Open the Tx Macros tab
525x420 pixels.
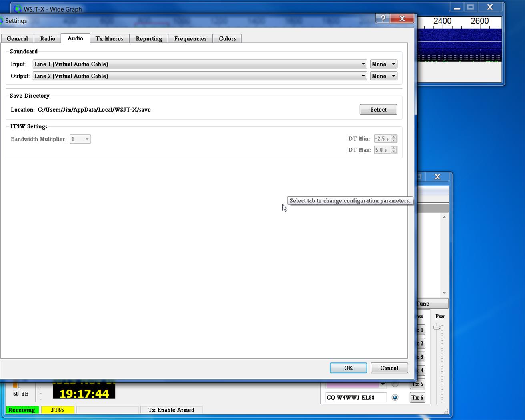(109, 39)
